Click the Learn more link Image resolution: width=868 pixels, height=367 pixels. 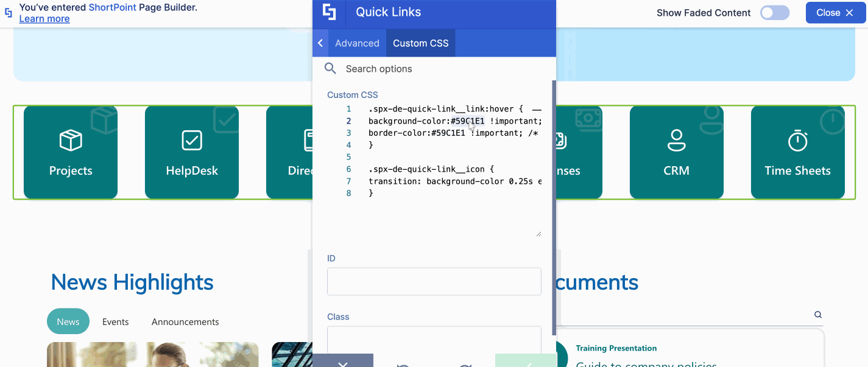coord(44,18)
